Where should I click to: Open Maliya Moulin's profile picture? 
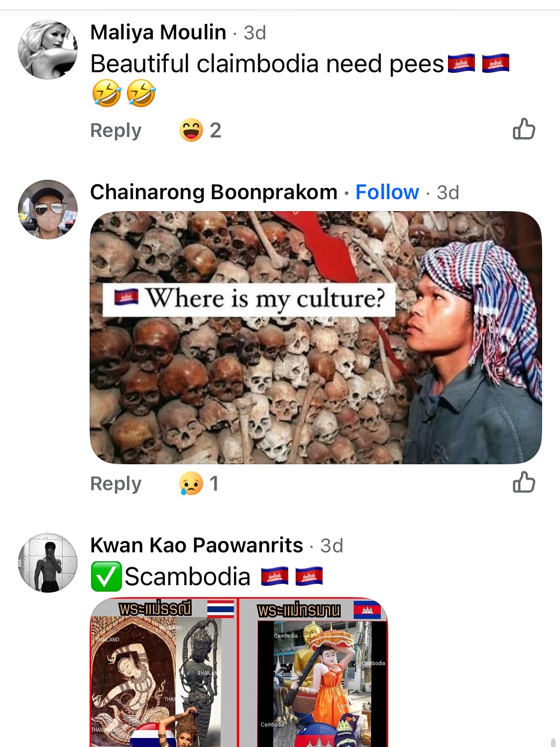tap(48, 50)
